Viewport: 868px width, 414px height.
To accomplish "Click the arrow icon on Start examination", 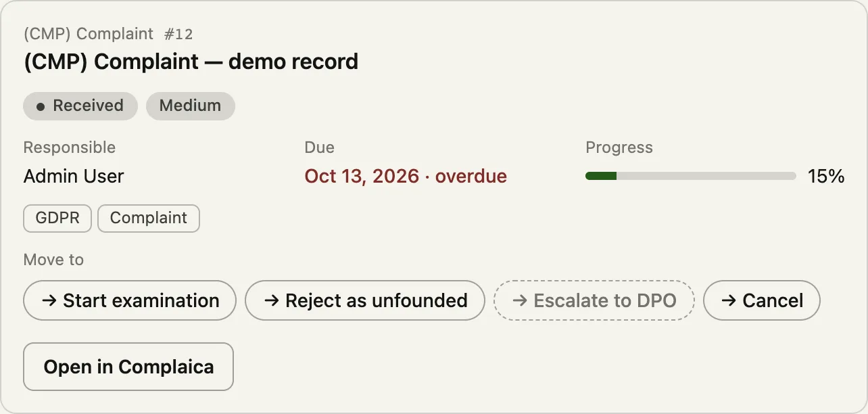I will 49,300.
